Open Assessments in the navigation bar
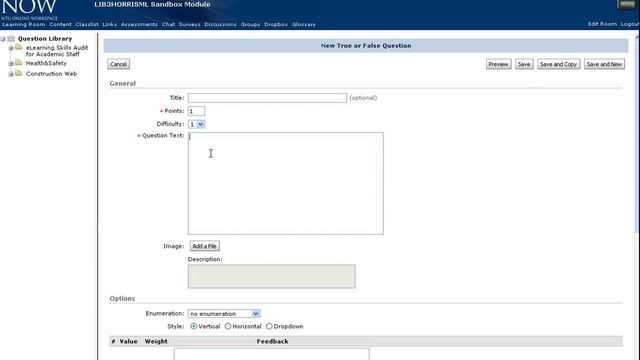 tap(139, 24)
